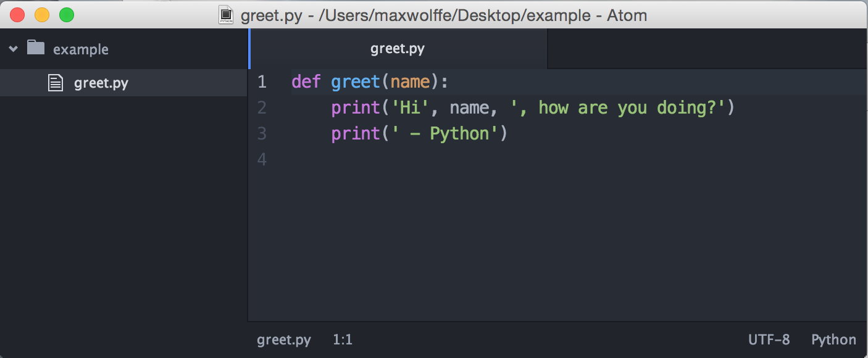The height and width of the screenshot is (358, 868).
Task: Switch to the greet.py editor tab
Action: pos(398,48)
